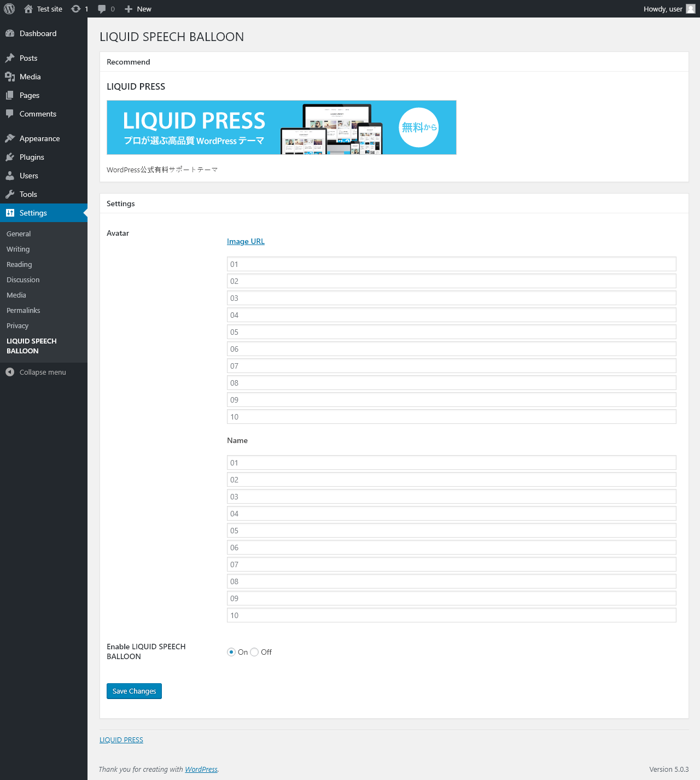Open the Permalinks settings submenu
The height and width of the screenshot is (780, 700).
(24, 310)
